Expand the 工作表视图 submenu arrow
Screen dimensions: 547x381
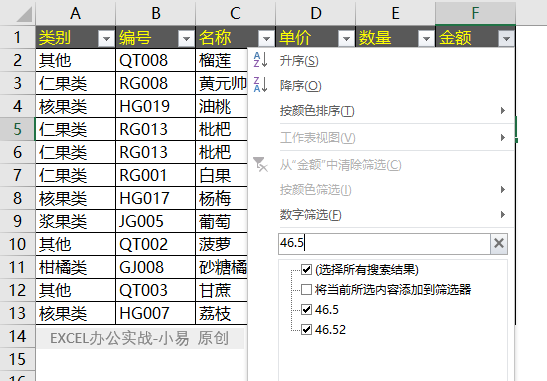pyautogui.click(x=503, y=137)
